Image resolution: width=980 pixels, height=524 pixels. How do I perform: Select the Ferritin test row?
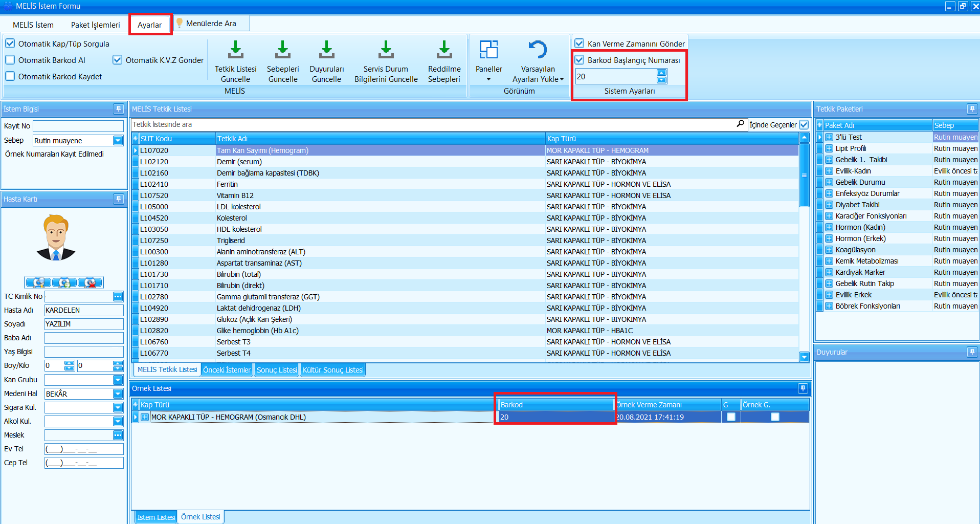coord(227,184)
